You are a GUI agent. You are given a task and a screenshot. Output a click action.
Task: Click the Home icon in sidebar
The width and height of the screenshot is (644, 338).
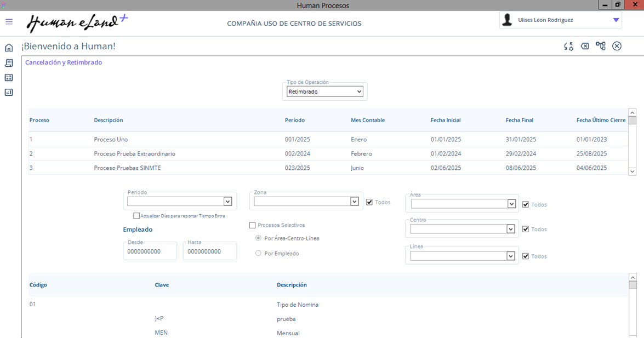pos(9,48)
